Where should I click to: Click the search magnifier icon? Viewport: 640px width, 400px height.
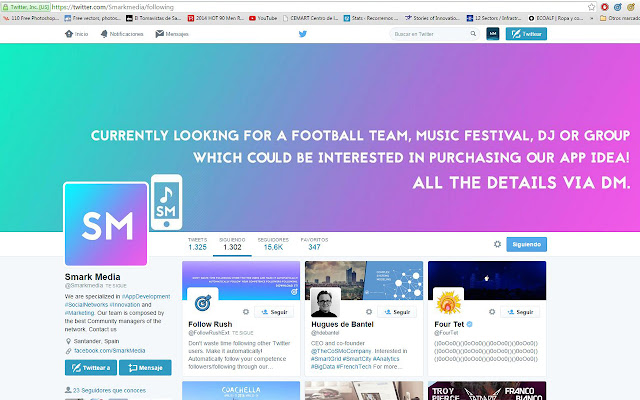click(473, 34)
